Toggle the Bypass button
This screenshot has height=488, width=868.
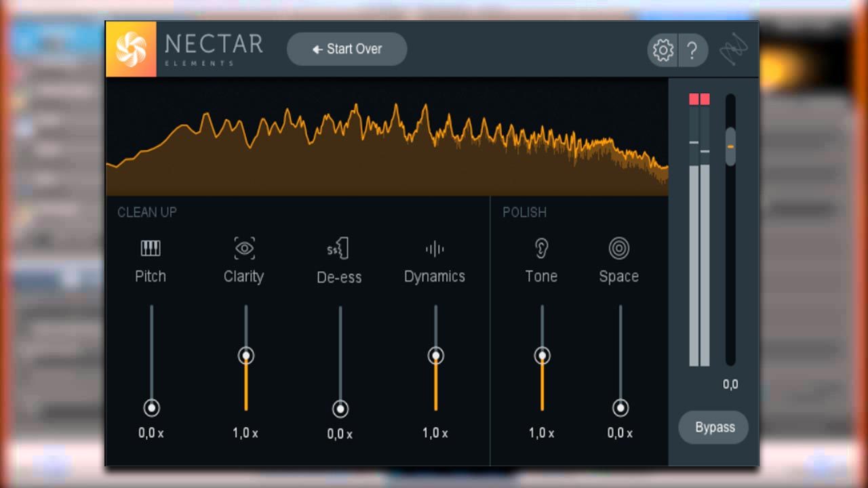click(x=714, y=428)
